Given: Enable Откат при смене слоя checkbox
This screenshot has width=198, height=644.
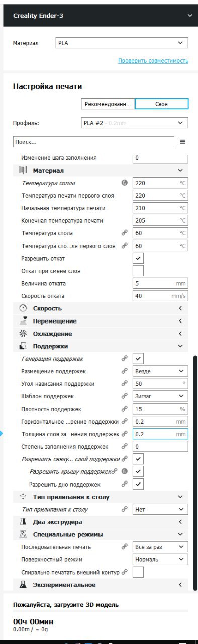Looking at the screenshot, I should [x=138, y=271].
